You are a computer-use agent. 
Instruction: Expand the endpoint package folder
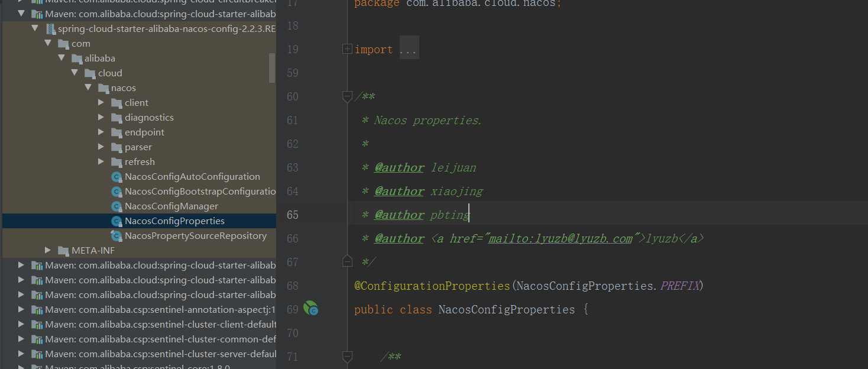tap(102, 132)
